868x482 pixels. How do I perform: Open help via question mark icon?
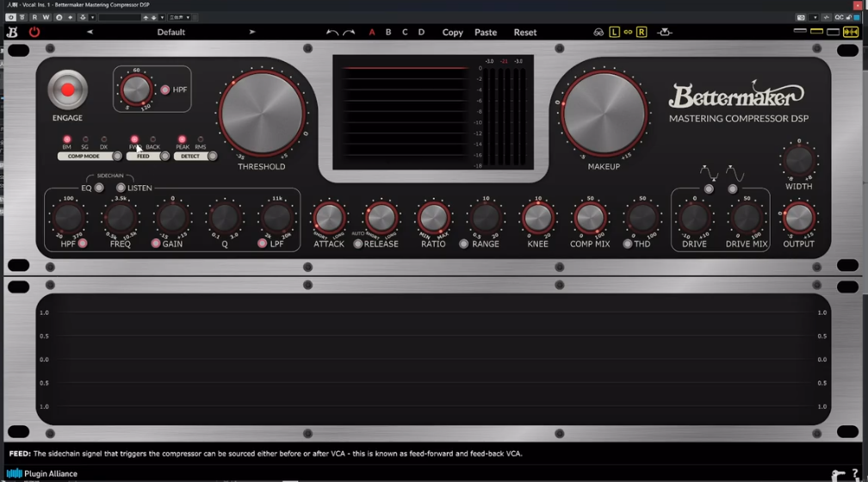coord(855,473)
